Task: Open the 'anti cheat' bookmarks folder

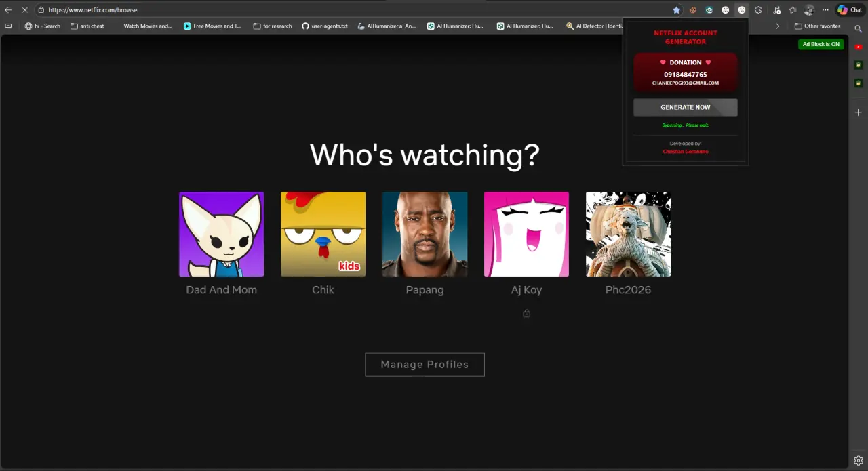Action: coord(87,26)
